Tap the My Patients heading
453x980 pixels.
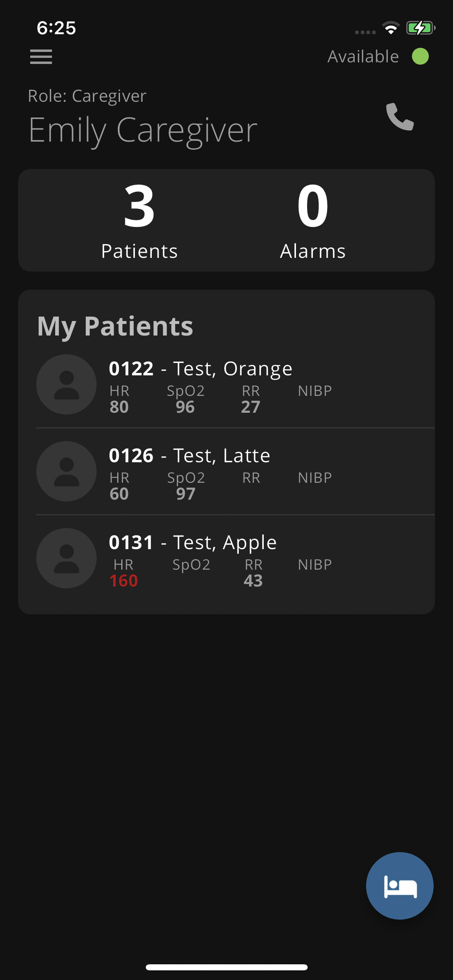point(115,326)
